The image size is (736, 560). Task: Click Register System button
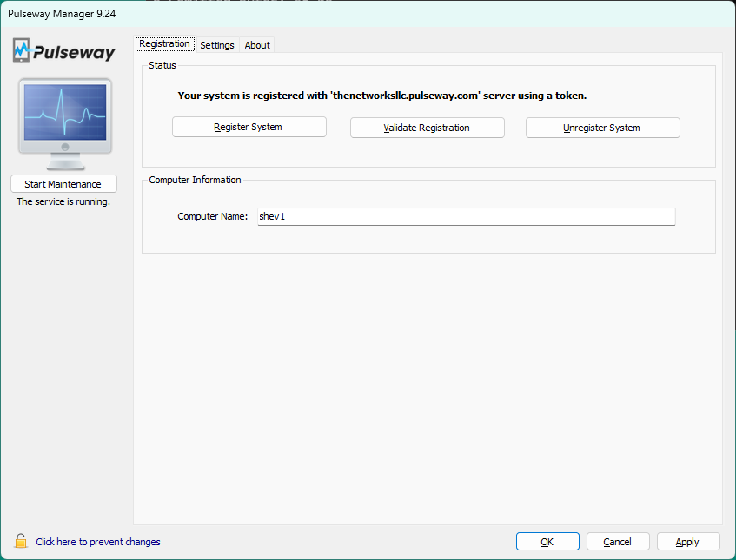tap(249, 128)
